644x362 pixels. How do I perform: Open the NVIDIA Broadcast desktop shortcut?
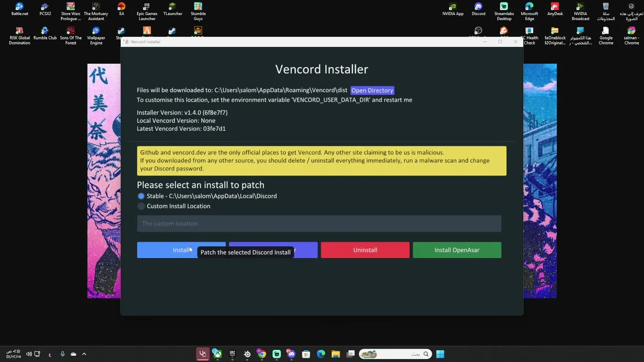click(x=581, y=12)
